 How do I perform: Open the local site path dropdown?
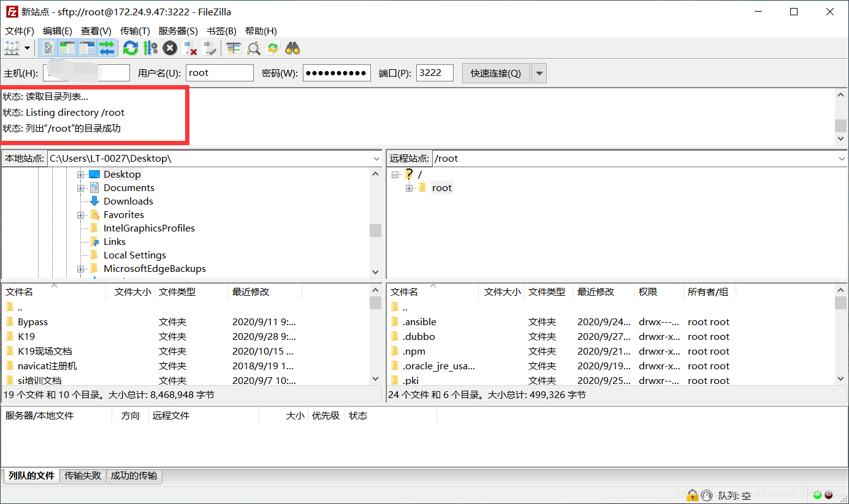tap(376, 159)
